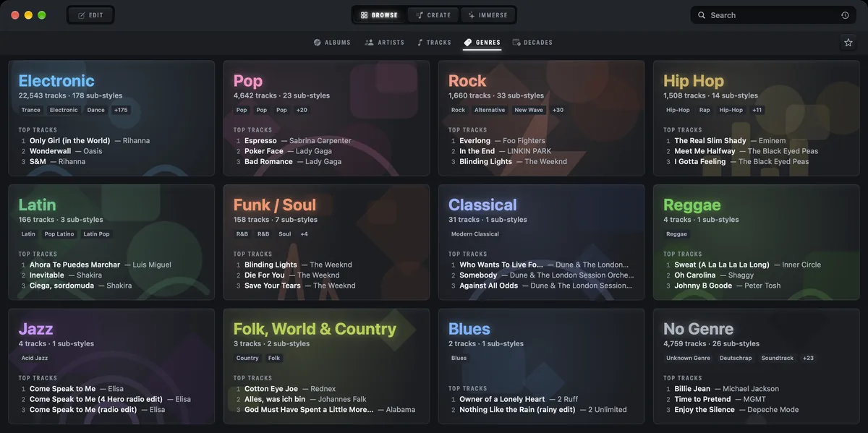Click the Decades calendar icon
Screen dimensions: 868x433
[516, 43]
